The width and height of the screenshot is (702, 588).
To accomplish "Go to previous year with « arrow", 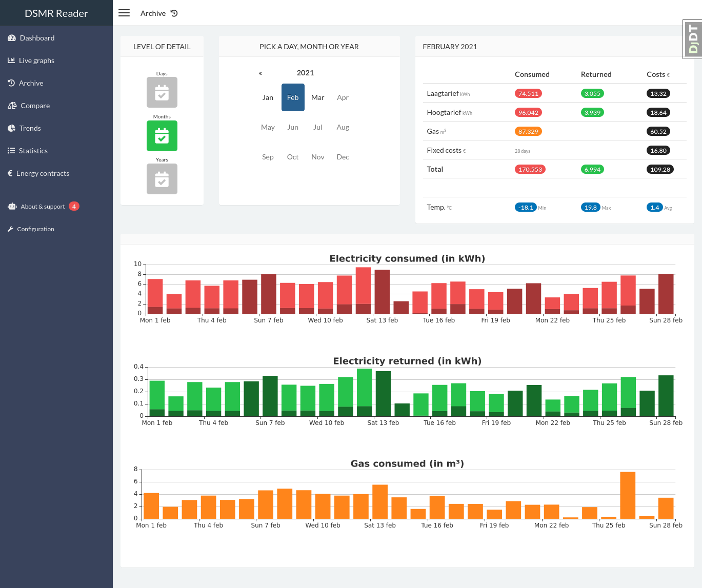I will [260, 73].
